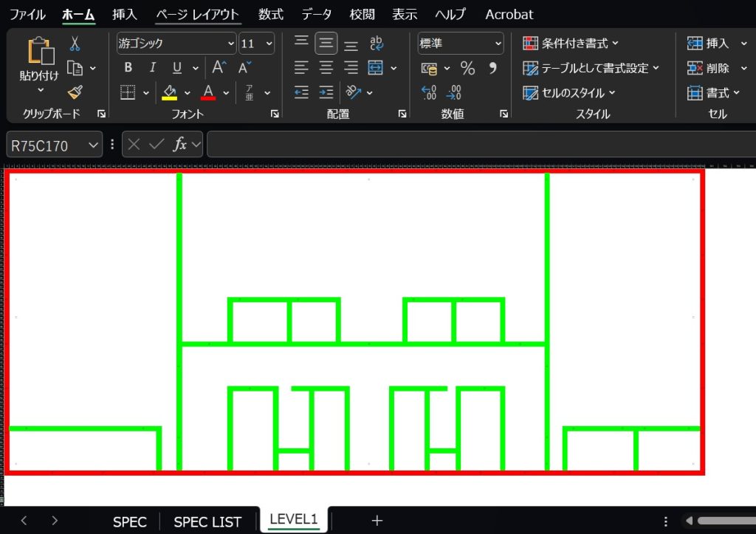The width and height of the screenshot is (756, 534).
Task: Apply the yellow fill color swatch
Action: (x=170, y=93)
